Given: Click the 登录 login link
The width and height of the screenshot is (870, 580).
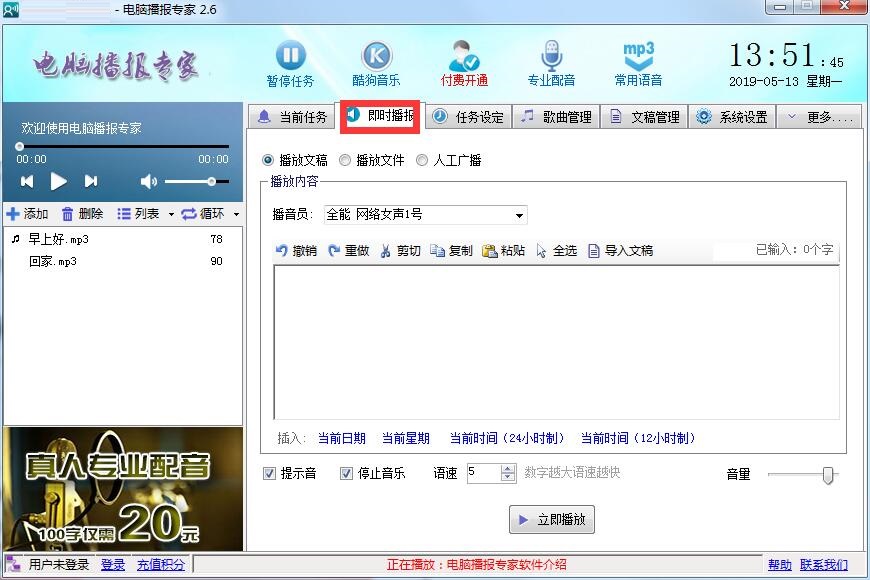Looking at the screenshot, I should pos(112,565).
